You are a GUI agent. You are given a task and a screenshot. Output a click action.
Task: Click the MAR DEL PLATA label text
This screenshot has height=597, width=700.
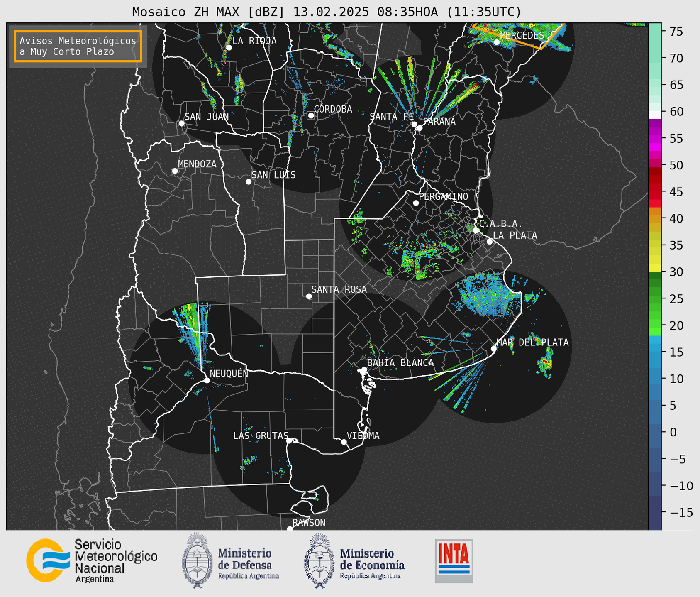point(532,343)
